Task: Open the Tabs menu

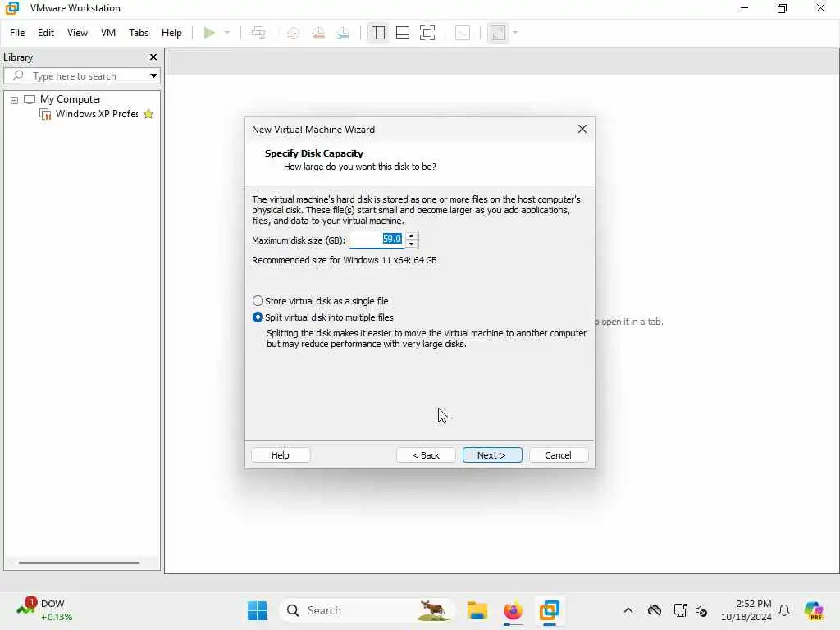Action: click(138, 33)
